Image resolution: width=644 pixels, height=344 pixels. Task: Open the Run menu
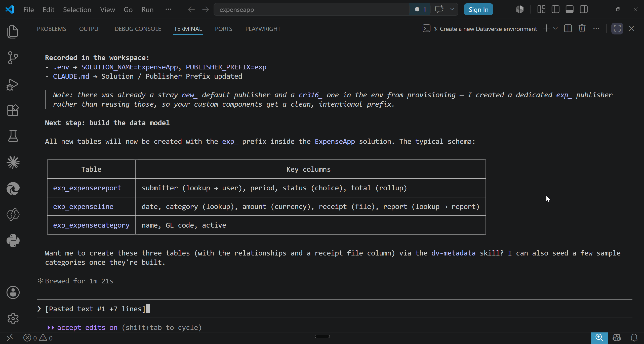(147, 10)
